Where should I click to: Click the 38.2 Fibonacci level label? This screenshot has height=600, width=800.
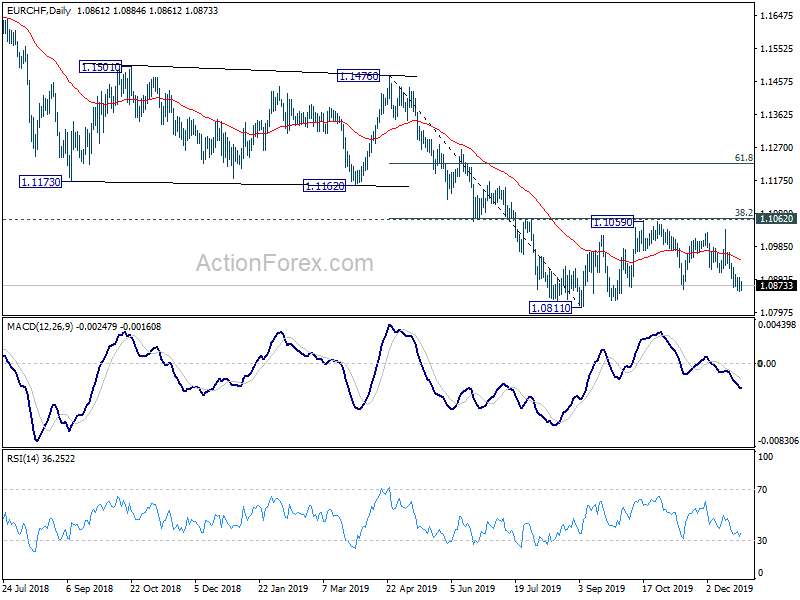tap(743, 213)
